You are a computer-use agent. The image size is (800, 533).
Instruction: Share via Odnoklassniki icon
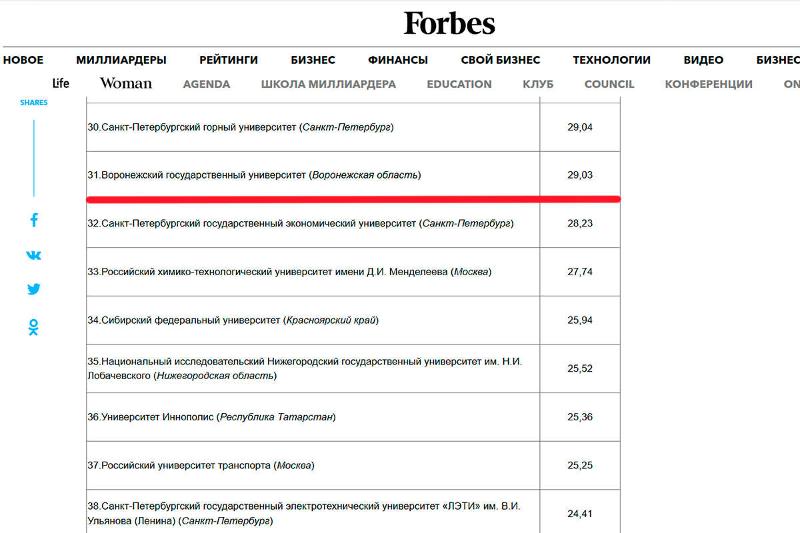click(33, 327)
